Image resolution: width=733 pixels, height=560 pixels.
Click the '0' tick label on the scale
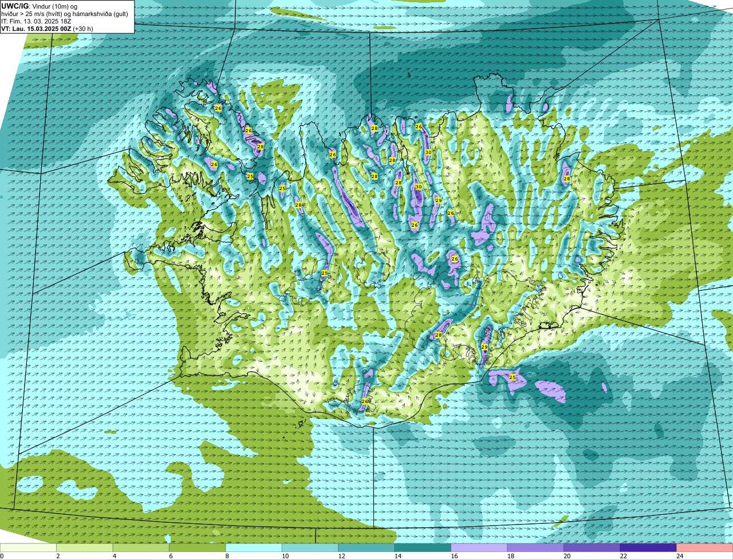(2, 556)
